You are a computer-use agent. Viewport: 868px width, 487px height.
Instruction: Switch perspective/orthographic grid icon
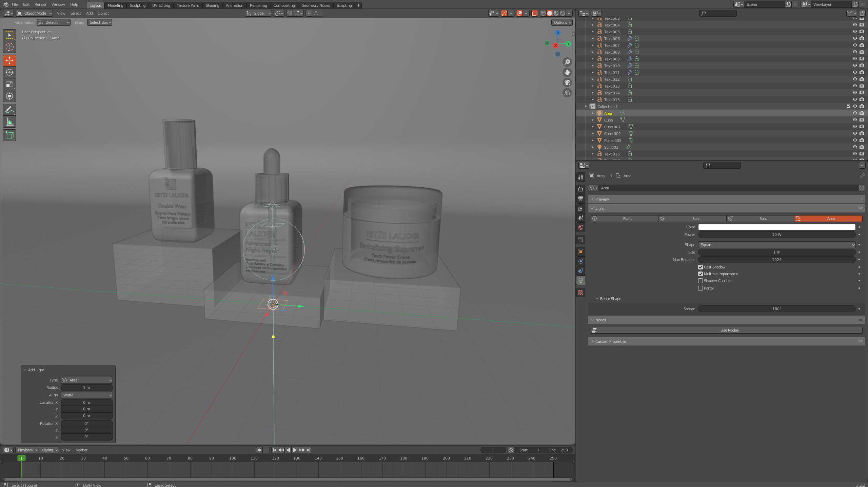coord(567,93)
